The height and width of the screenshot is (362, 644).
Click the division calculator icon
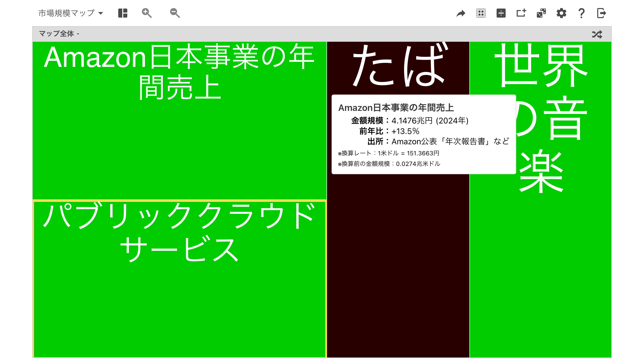coord(501,13)
